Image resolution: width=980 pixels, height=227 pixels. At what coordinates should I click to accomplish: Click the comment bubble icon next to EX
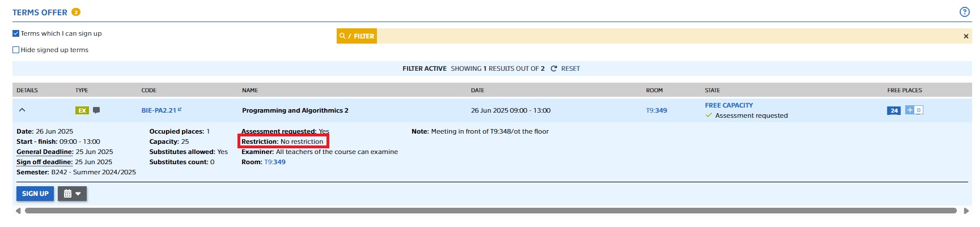pyautogui.click(x=96, y=110)
